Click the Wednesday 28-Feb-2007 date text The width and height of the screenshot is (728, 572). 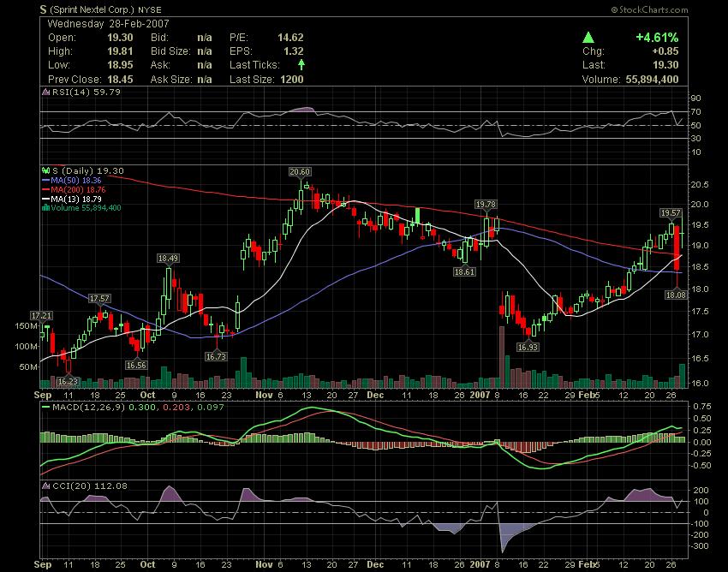click(109, 24)
